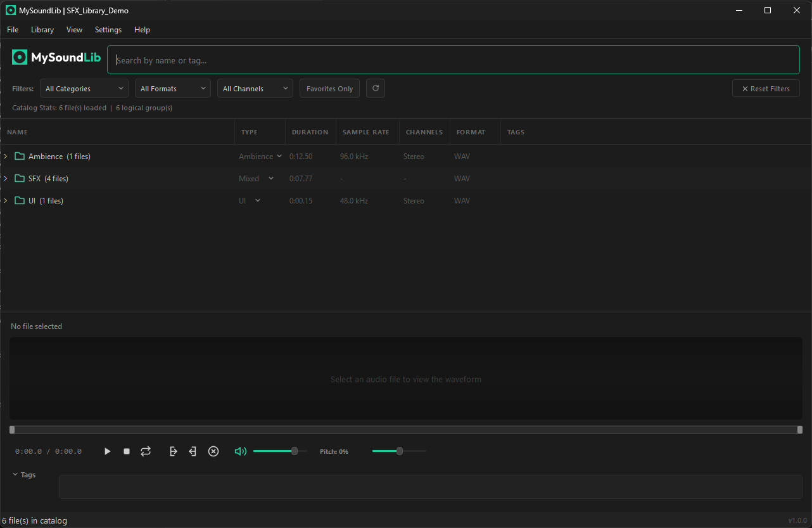The height and width of the screenshot is (528, 812).
Task: Set the loop in point marker icon
Action: pyautogui.click(x=174, y=451)
